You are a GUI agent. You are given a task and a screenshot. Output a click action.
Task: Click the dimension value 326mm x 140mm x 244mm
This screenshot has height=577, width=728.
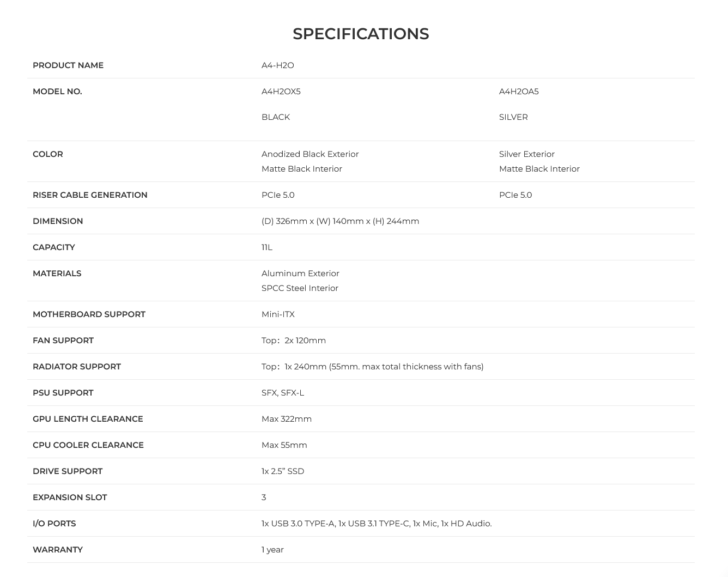point(341,221)
